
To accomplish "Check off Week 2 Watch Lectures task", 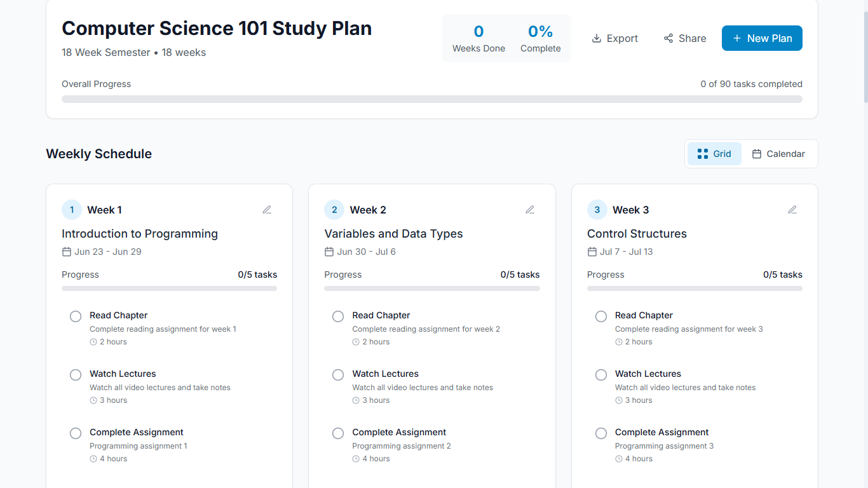I will [x=338, y=375].
